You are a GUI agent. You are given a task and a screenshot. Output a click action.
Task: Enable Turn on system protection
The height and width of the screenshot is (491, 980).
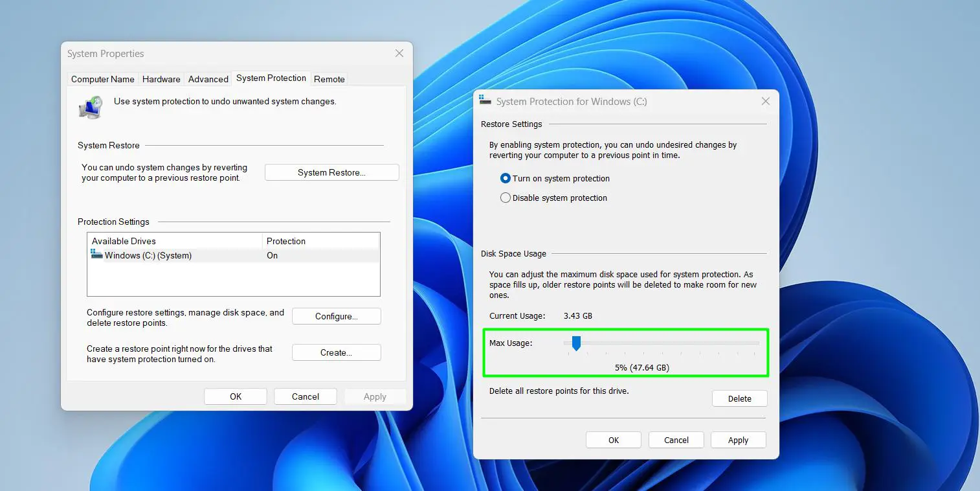coord(506,178)
